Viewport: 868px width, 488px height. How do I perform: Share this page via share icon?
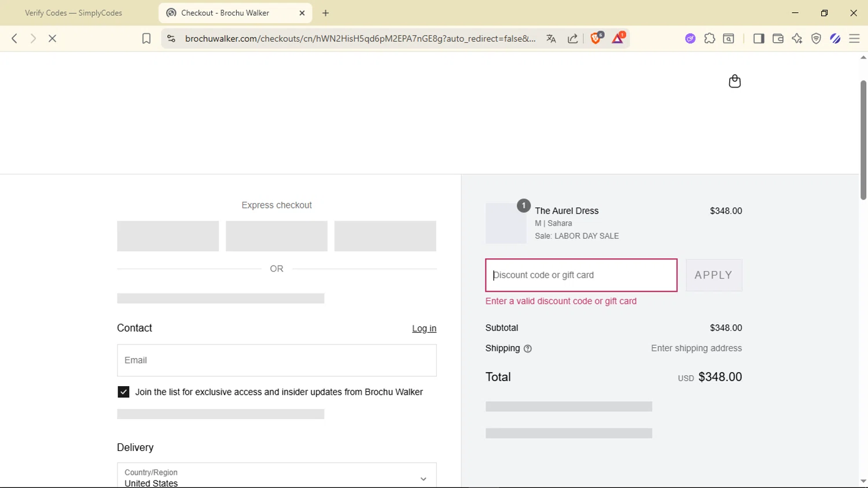point(573,39)
